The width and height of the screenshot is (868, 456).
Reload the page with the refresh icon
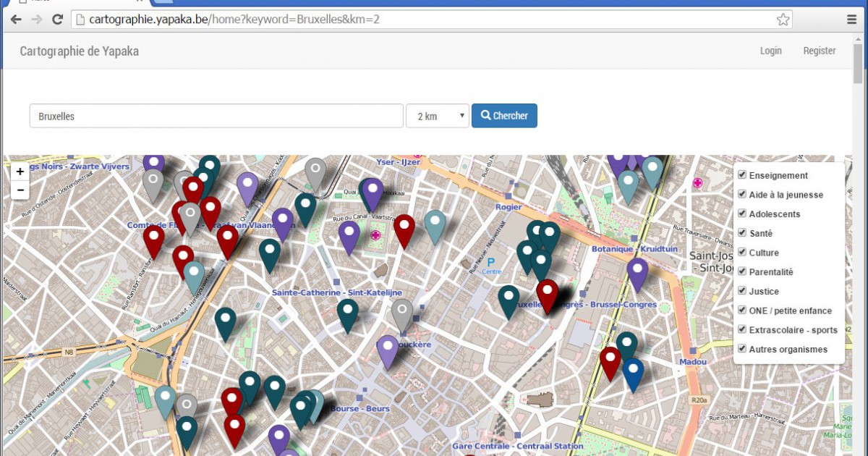point(57,20)
